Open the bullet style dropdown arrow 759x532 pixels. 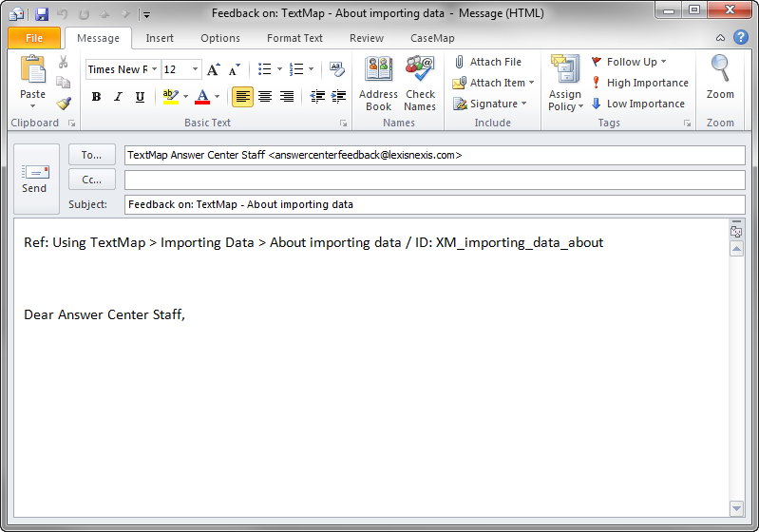click(279, 69)
